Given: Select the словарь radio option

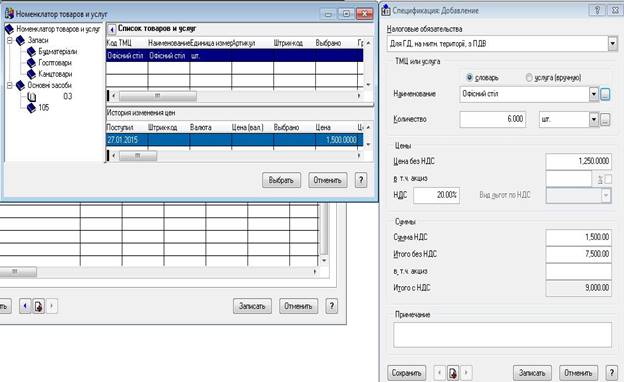Looking at the screenshot, I should [470, 77].
